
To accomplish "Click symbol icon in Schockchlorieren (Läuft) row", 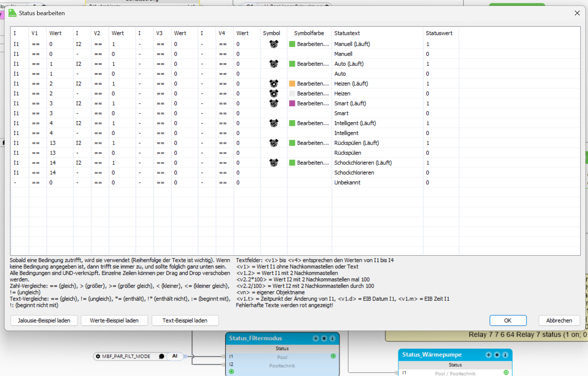I will pos(274,162).
